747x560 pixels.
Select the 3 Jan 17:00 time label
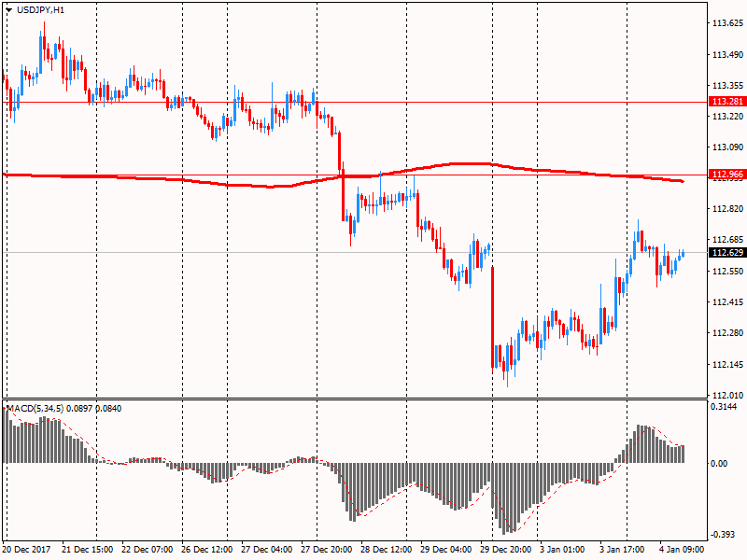tap(622, 550)
